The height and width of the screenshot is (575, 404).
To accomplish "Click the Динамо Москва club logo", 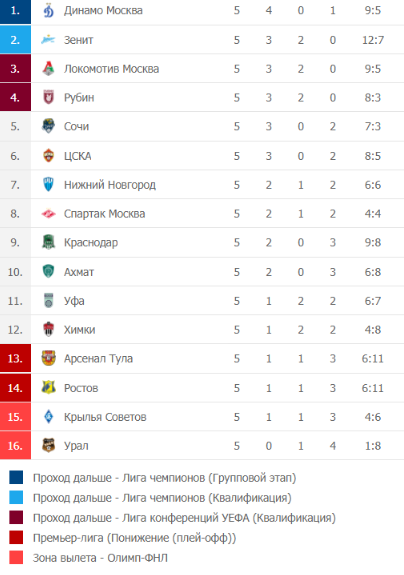I will 48,11.
